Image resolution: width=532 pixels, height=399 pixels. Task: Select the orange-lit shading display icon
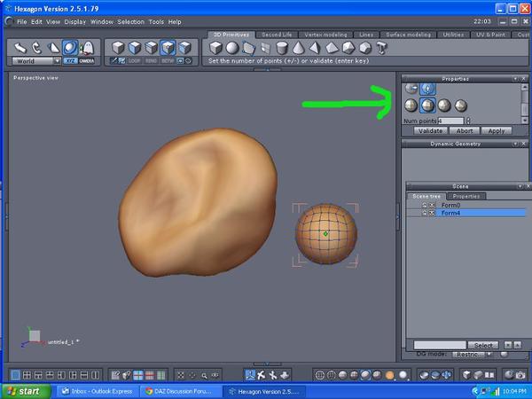click(389, 375)
